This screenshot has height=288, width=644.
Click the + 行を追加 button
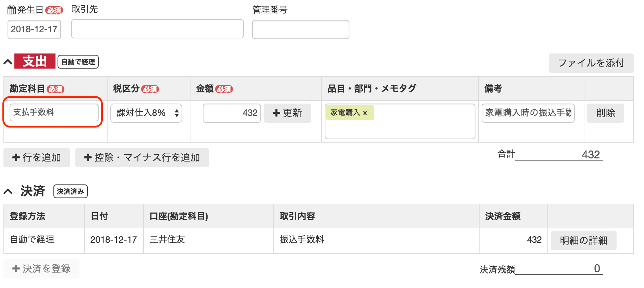(37, 158)
